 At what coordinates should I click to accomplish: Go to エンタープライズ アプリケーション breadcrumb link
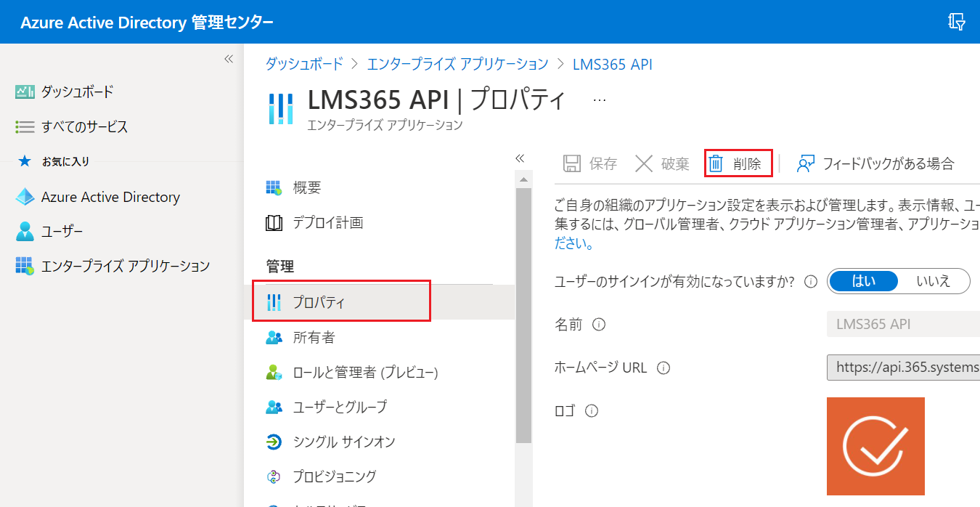tap(457, 64)
